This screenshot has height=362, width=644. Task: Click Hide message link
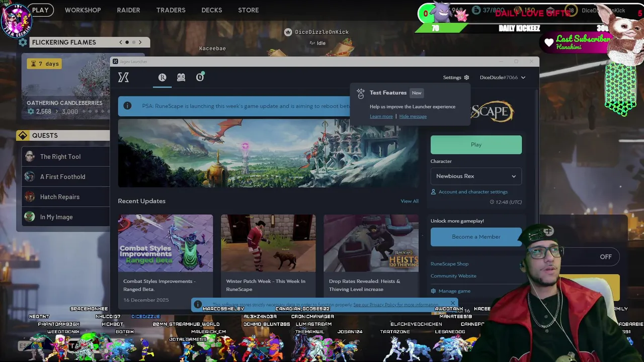coord(413,117)
